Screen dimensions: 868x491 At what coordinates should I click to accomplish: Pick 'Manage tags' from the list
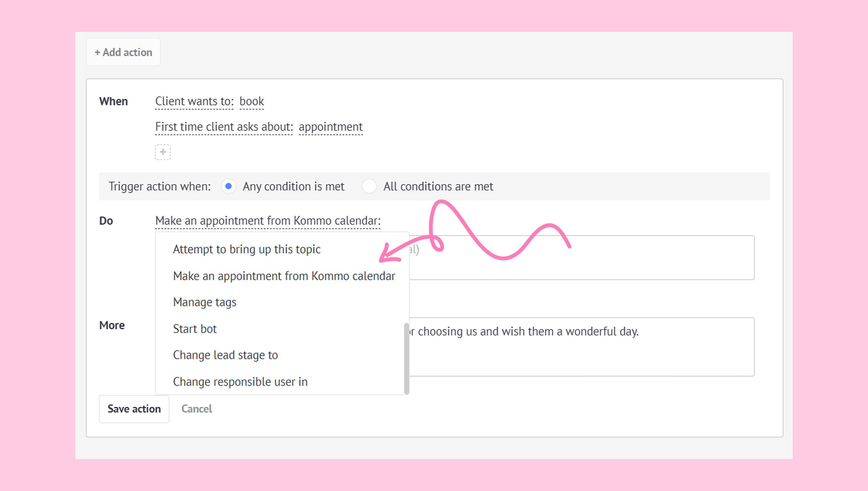[205, 302]
